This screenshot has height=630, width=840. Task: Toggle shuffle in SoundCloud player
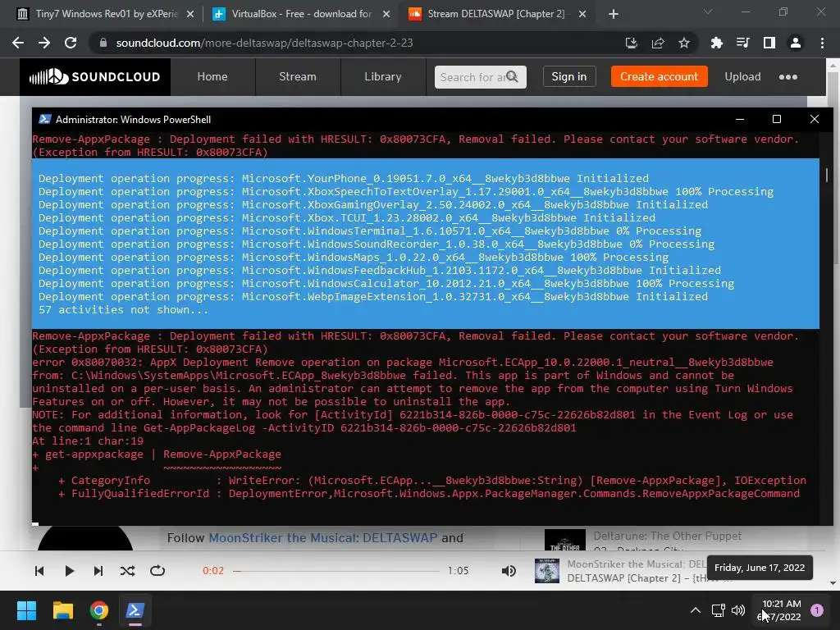pos(127,571)
